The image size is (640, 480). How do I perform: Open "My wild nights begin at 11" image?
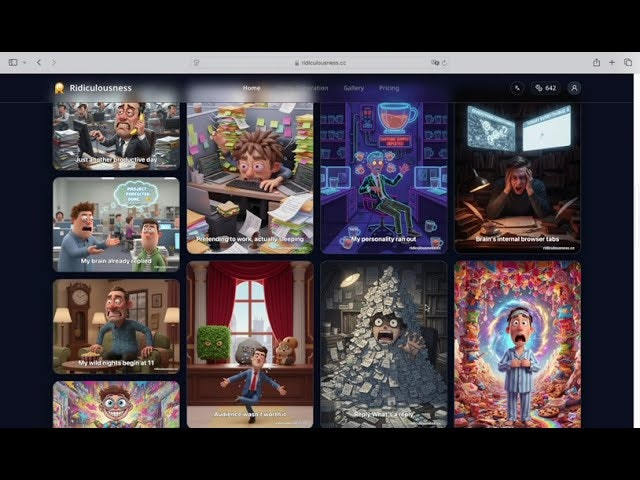[x=116, y=325]
